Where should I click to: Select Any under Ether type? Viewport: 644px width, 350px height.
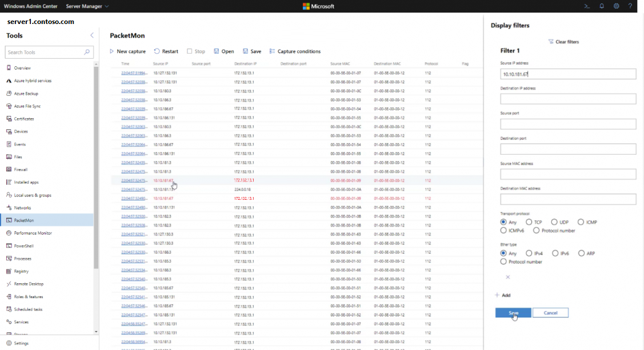coord(503,253)
